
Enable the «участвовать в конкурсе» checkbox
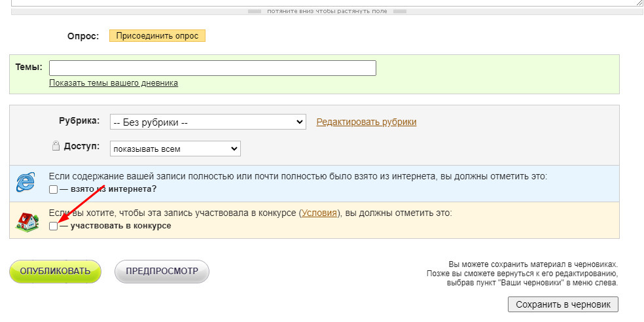click(54, 226)
